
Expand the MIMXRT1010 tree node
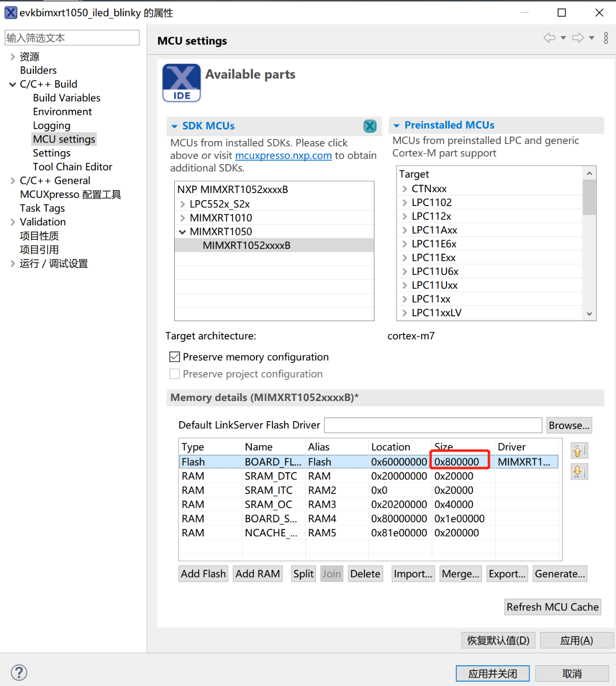pyautogui.click(x=182, y=218)
